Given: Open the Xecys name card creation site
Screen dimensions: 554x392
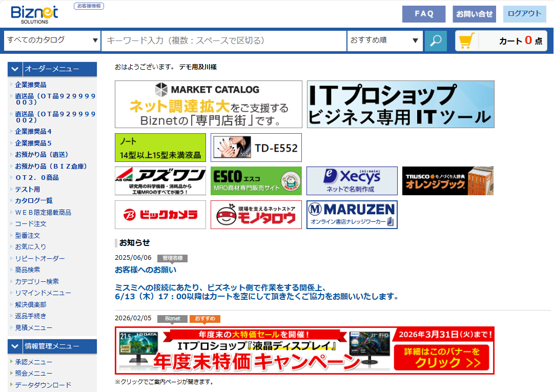Looking at the screenshot, I should [x=352, y=181].
